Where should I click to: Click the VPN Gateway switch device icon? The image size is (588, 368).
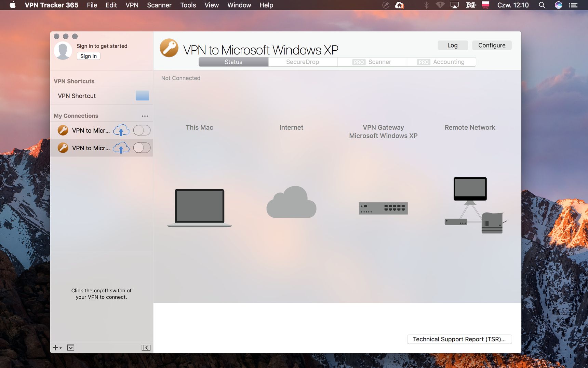[383, 208]
